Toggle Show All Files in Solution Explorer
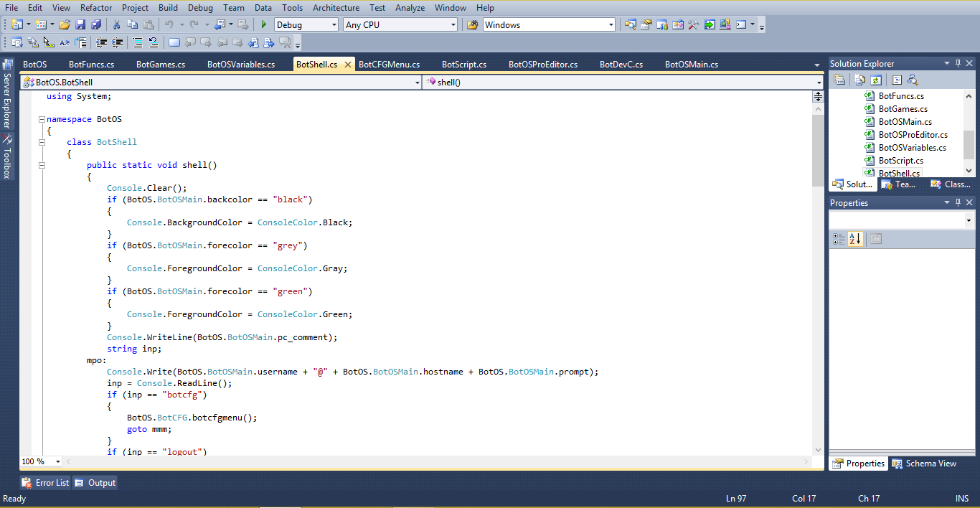The height and width of the screenshot is (508, 980). 859,79
